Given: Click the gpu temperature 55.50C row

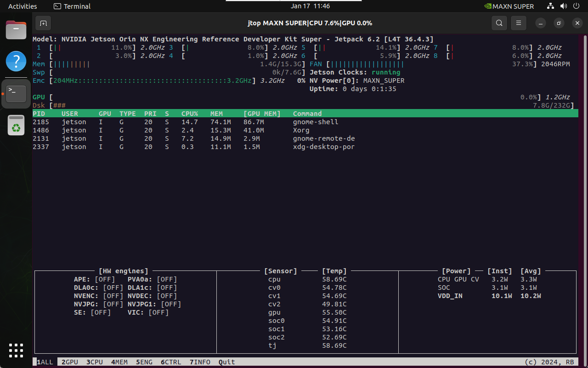Looking at the screenshot, I should click(x=307, y=312).
